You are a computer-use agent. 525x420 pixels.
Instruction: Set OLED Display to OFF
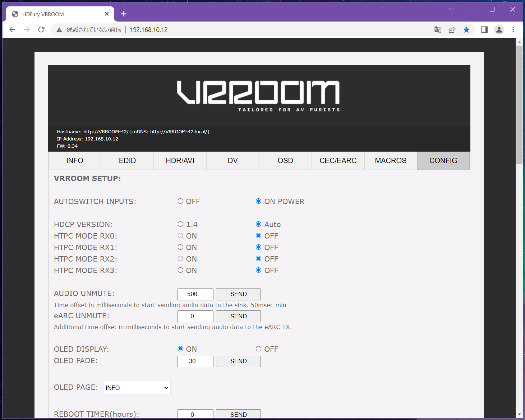(x=258, y=349)
